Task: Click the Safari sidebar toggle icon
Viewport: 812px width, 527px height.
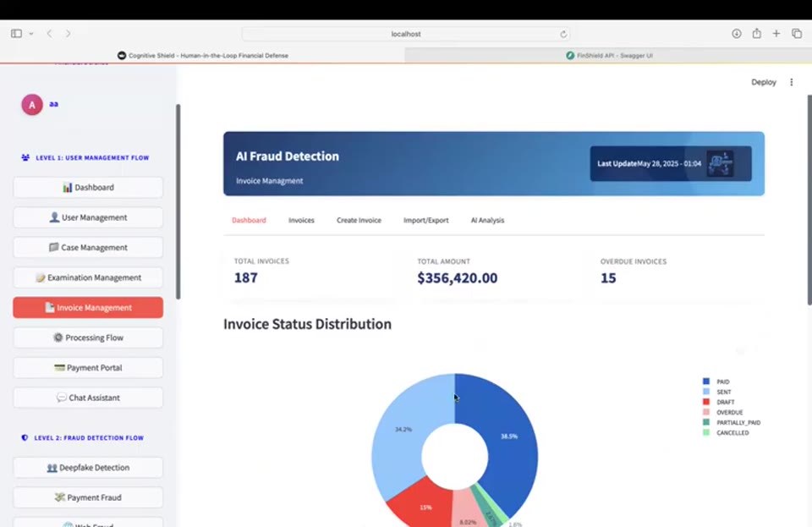Action: (17, 34)
